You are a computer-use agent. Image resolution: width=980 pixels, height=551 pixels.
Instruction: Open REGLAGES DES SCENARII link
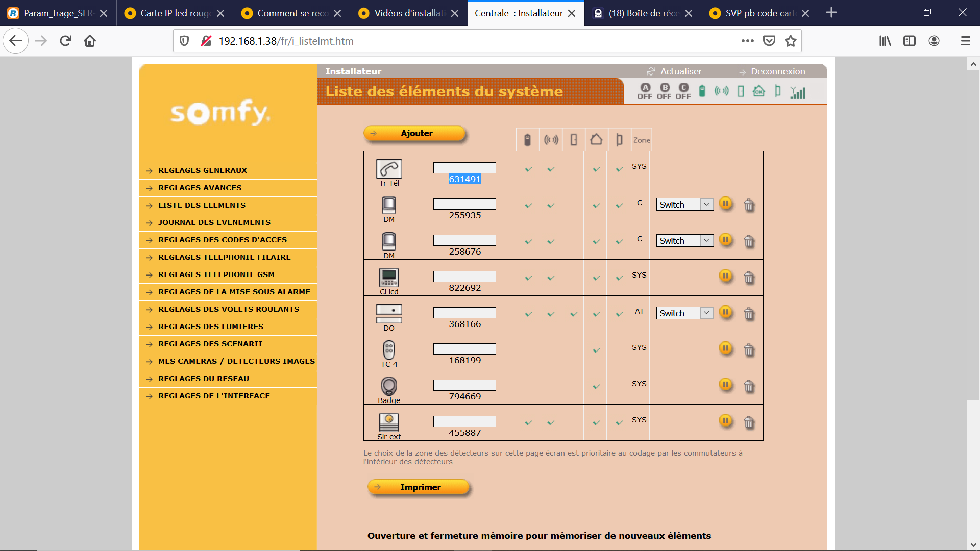pyautogui.click(x=210, y=344)
